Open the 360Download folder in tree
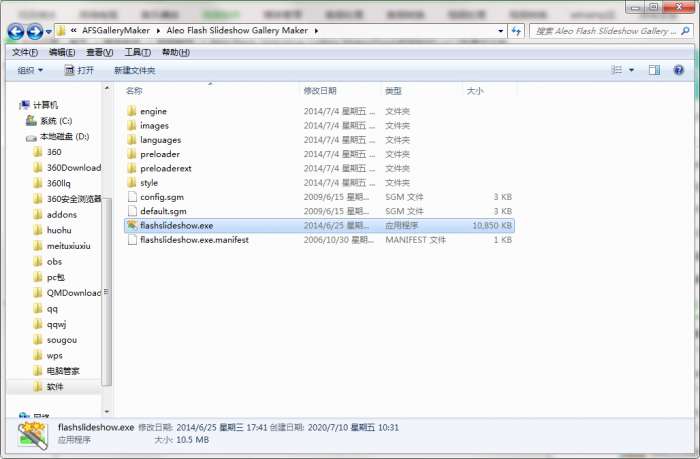Image resolution: width=700 pixels, height=459 pixels. pos(73,168)
